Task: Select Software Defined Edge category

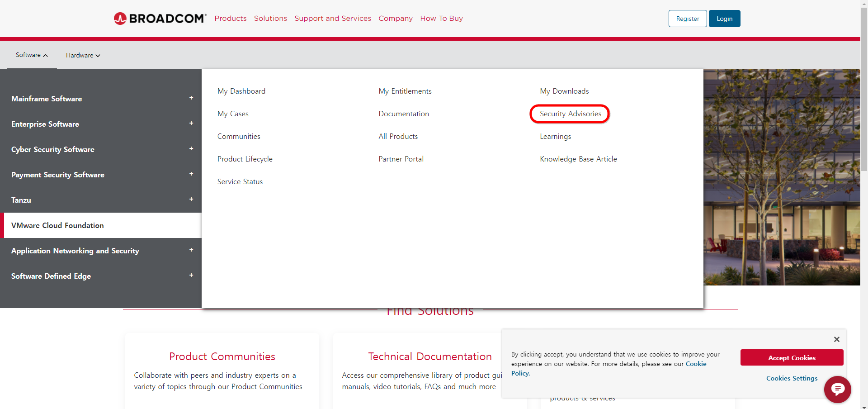Action: click(51, 276)
